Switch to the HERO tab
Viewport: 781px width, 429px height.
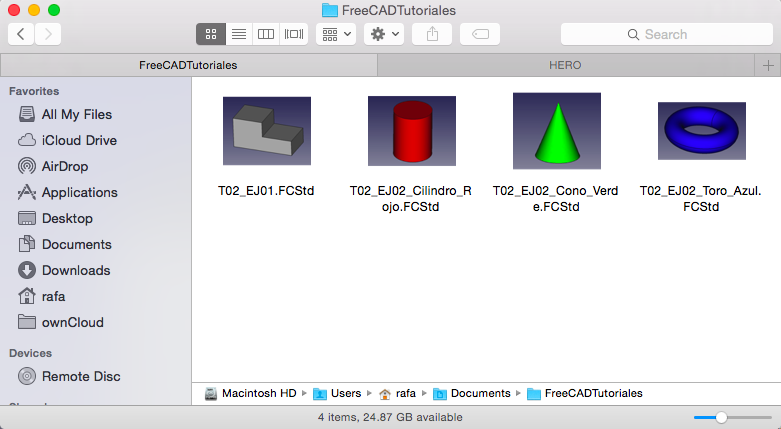pos(565,65)
